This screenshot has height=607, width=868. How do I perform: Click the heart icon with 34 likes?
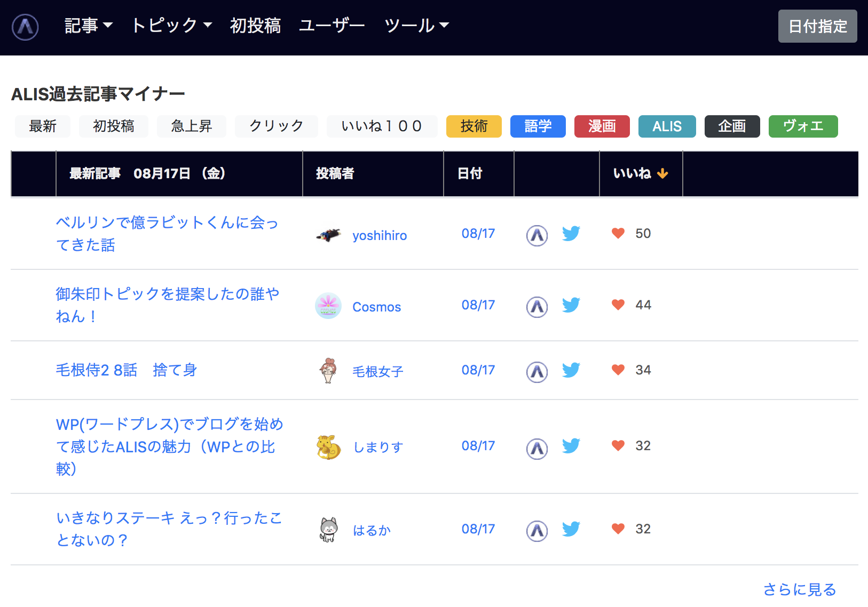tap(618, 370)
